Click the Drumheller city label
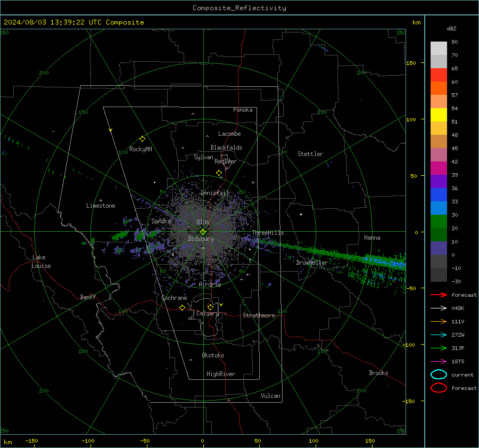Viewport: 479px width, 448px height. click(x=312, y=263)
